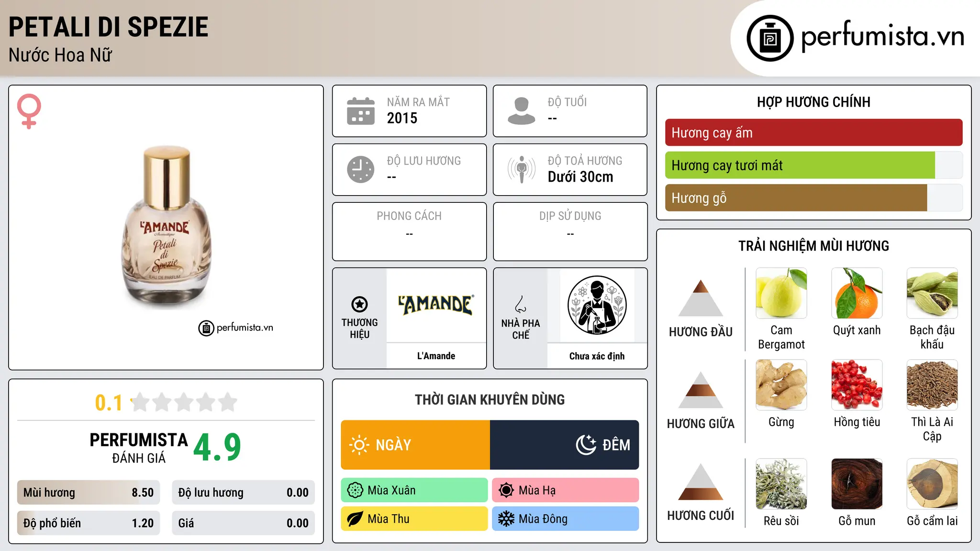Click the winter snowflake icon
Screen dimensions: 980x551
coord(506,519)
